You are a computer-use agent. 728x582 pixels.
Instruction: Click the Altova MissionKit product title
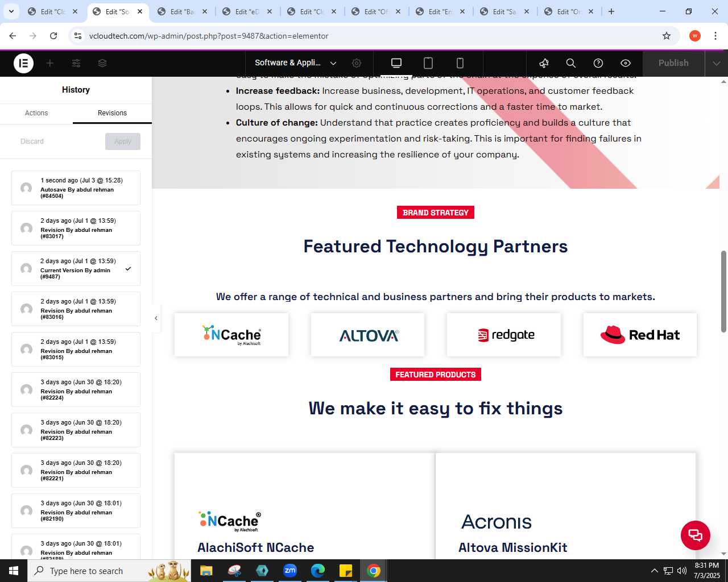coord(513,547)
